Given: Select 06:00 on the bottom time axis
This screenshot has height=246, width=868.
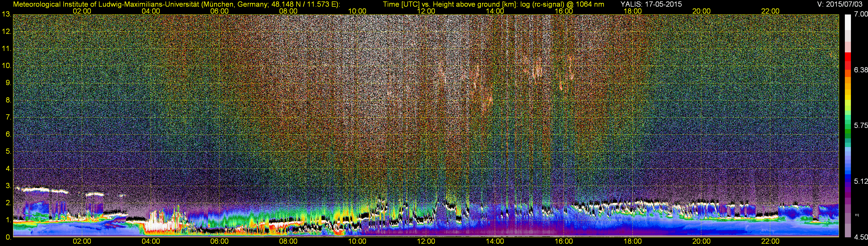Looking at the screenshot, I should [x=219, y=241].
